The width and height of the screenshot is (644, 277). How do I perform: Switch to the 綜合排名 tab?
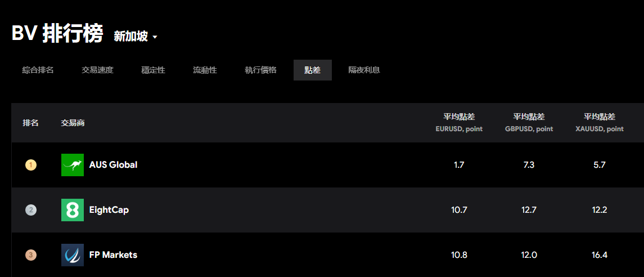[38, 70]
